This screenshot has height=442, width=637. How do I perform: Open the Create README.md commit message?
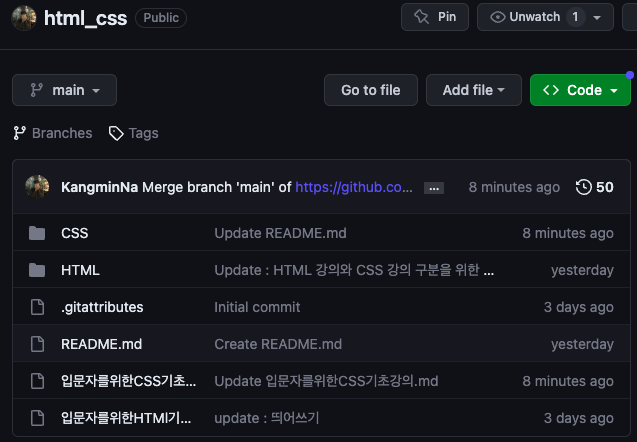pos(278,344)
